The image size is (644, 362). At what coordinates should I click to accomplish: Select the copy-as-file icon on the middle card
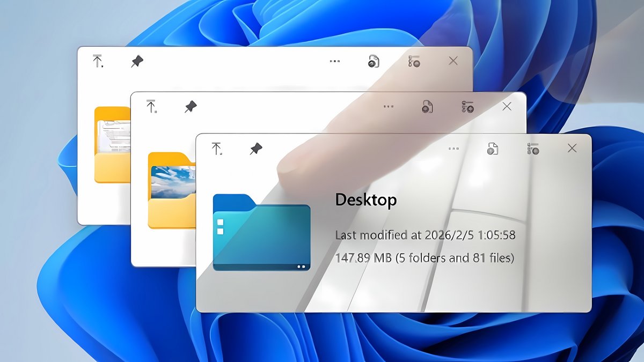coord(427,106)
